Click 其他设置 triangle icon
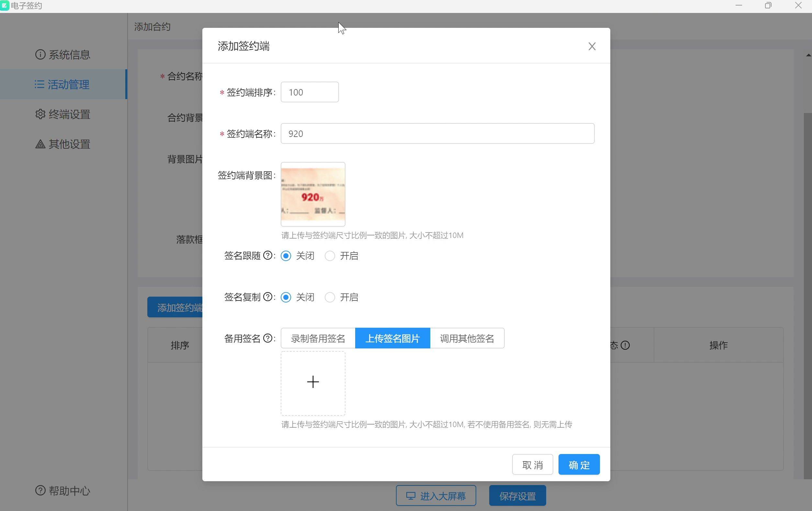812x511 pixels. 40,144
